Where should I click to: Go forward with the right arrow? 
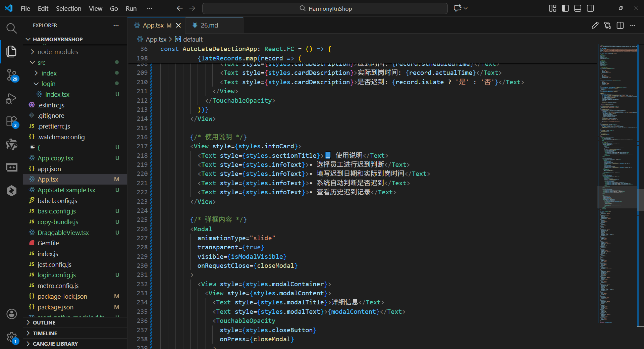[192, 8]
